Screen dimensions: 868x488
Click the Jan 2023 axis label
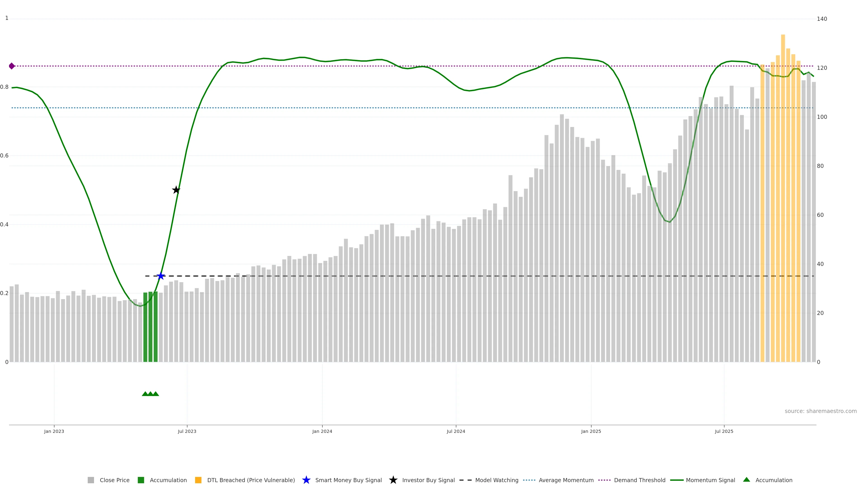point(54,431)
